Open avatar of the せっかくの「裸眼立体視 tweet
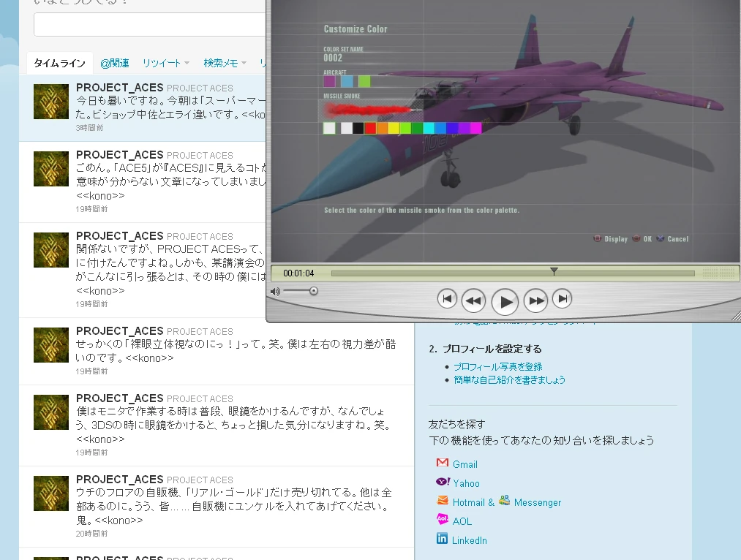Screen dimensions: 741x560 click(x=51, y=345)
